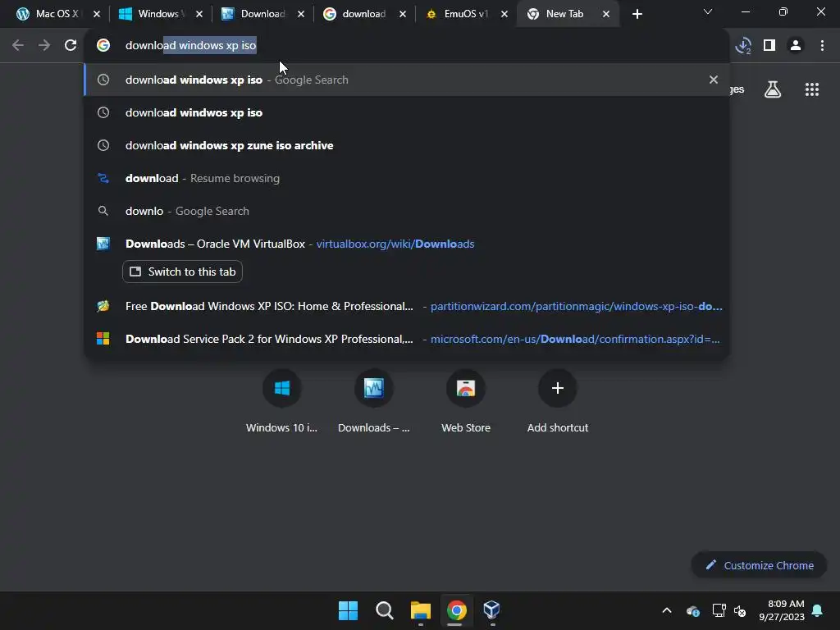This screenshot has height=630, width=840.
Task: Click the Google G icon in address bar
Action: click(x=103, y=46)
